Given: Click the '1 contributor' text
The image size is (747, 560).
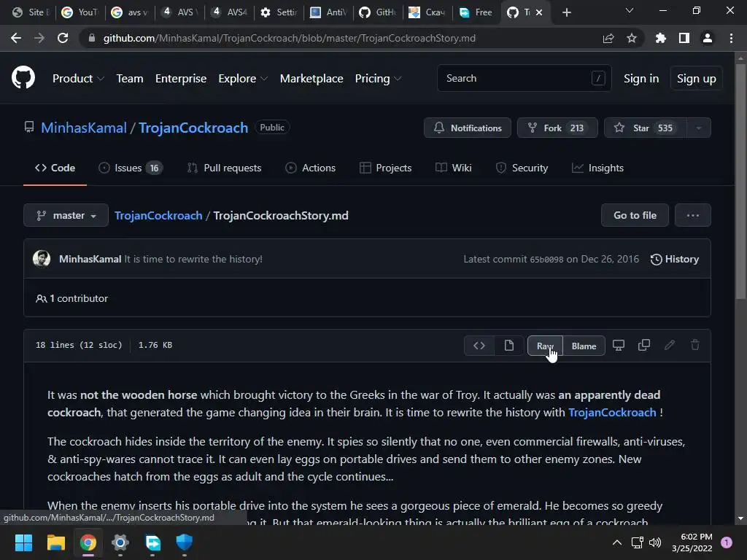Looking at the screenshot, I should click(79, 298).
